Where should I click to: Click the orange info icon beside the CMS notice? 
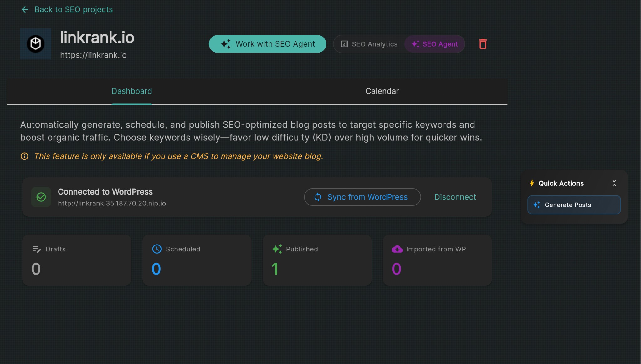tap(25, 156)
